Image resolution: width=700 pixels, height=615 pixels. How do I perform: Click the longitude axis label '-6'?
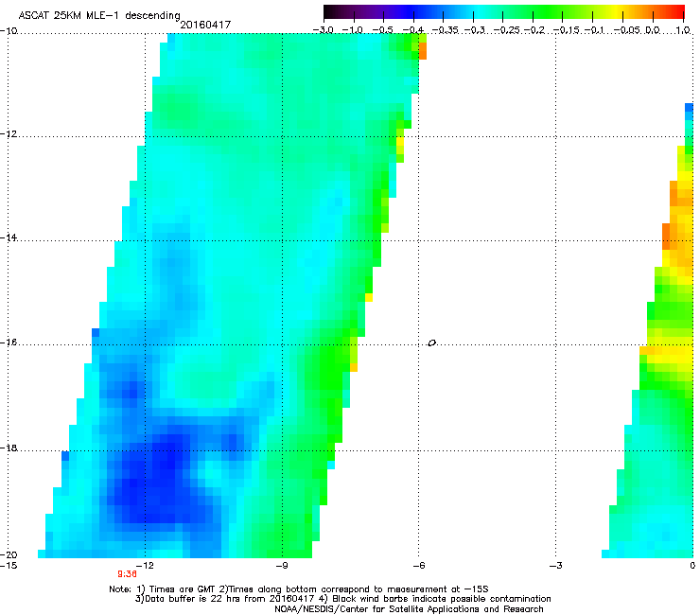coord(419,566)
